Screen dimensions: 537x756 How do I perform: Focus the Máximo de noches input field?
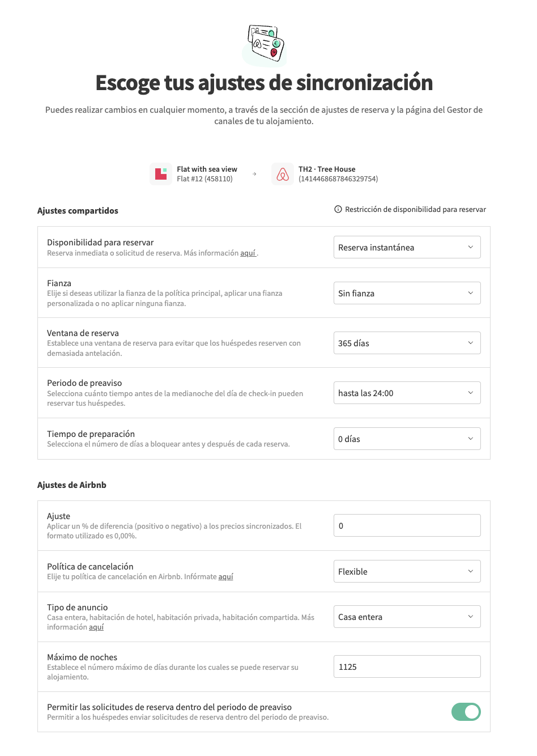[407, 667]
